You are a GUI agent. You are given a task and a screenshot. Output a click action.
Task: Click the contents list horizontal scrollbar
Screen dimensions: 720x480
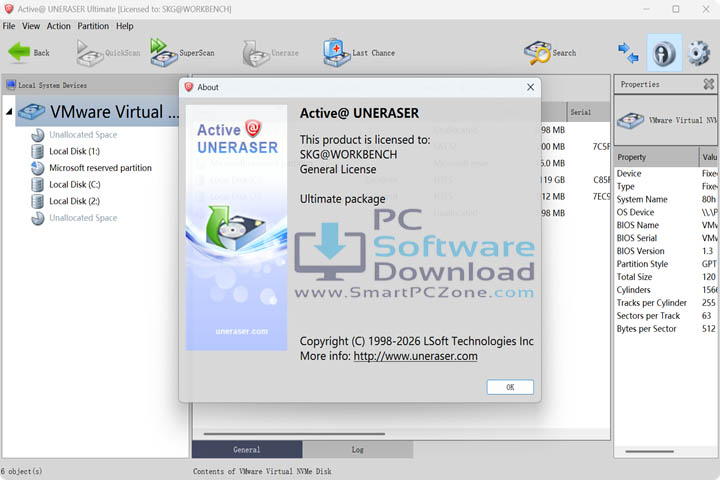[x=294, y=434]
